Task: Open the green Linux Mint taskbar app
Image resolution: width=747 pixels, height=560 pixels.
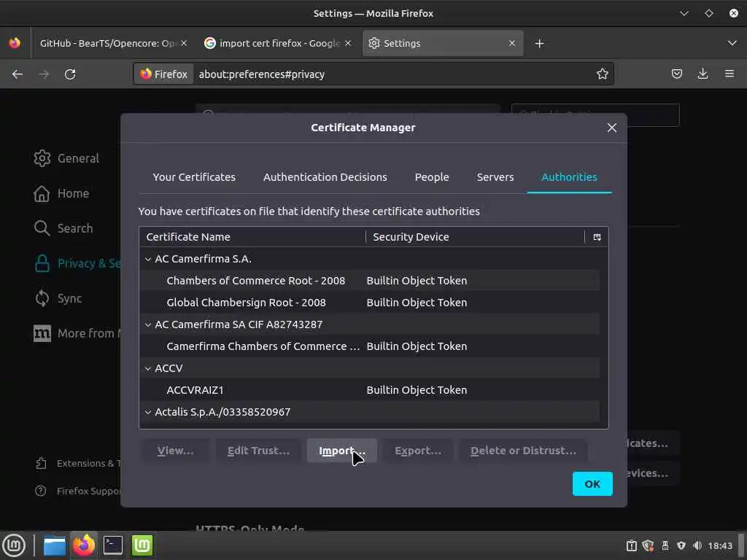Action: click(142, 545)
